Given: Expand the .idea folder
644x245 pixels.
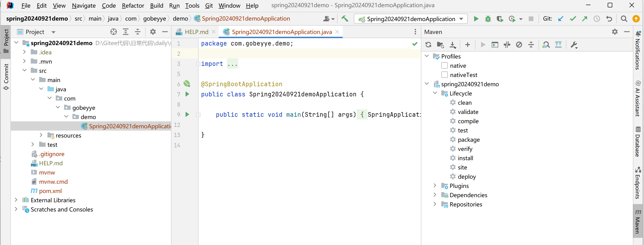Looking at the screenshot, I should point(24,52).
